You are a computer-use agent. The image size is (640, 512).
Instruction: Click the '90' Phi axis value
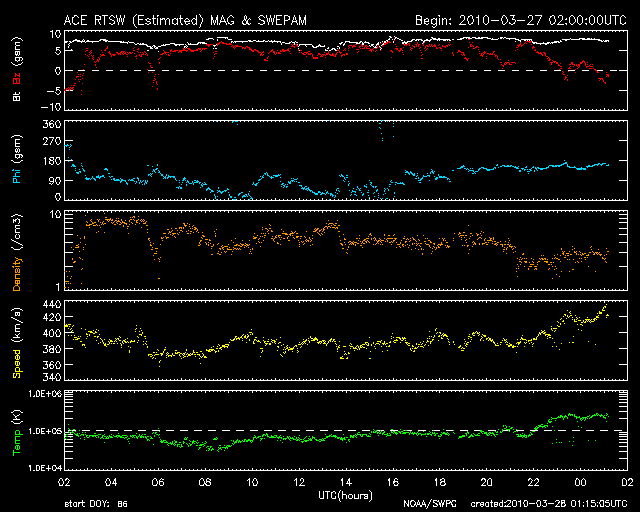click(x=55, y=180)
